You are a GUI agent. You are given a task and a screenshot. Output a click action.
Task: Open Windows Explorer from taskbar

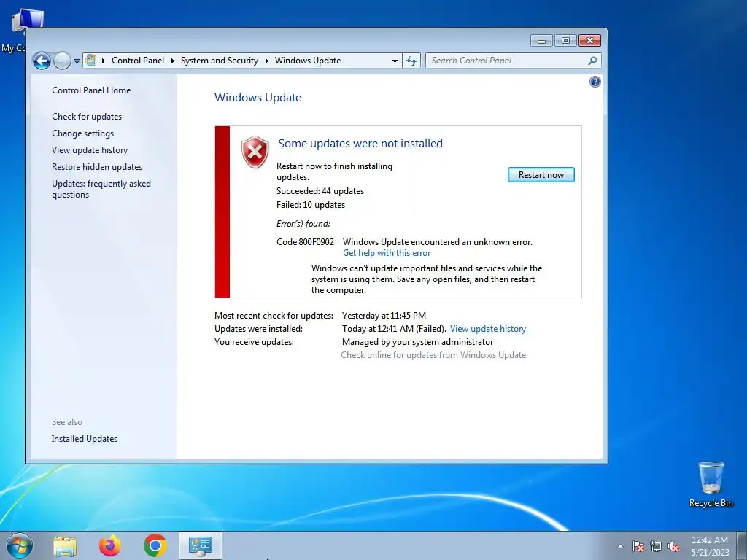coord(65,546)
